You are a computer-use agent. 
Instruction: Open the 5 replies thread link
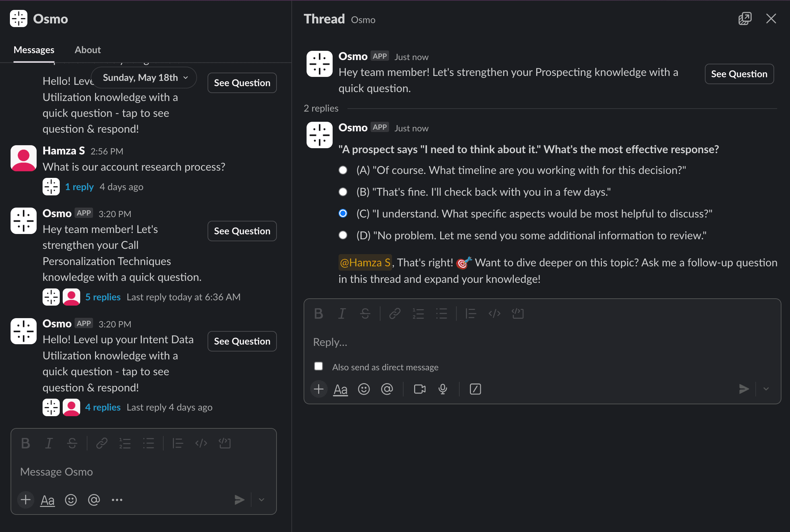point(103,297)
